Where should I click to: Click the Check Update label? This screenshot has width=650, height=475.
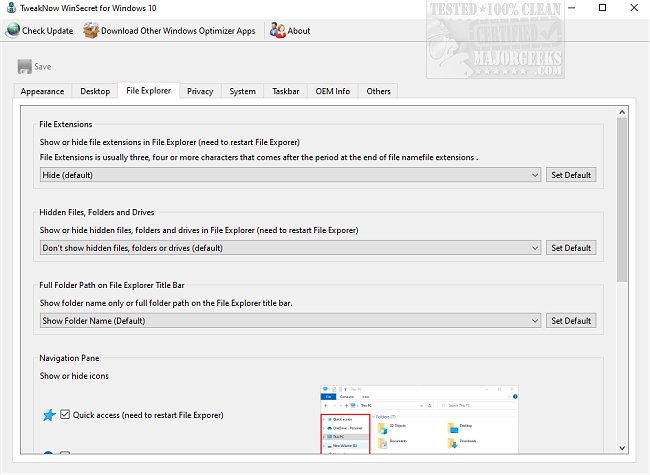pos(47,31)
